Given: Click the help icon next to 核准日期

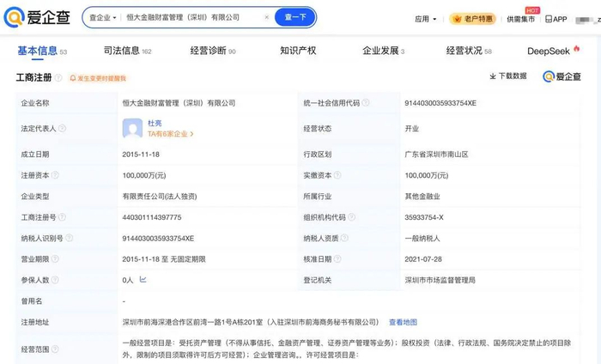Looking at the screenshot, I should point(337,259).
